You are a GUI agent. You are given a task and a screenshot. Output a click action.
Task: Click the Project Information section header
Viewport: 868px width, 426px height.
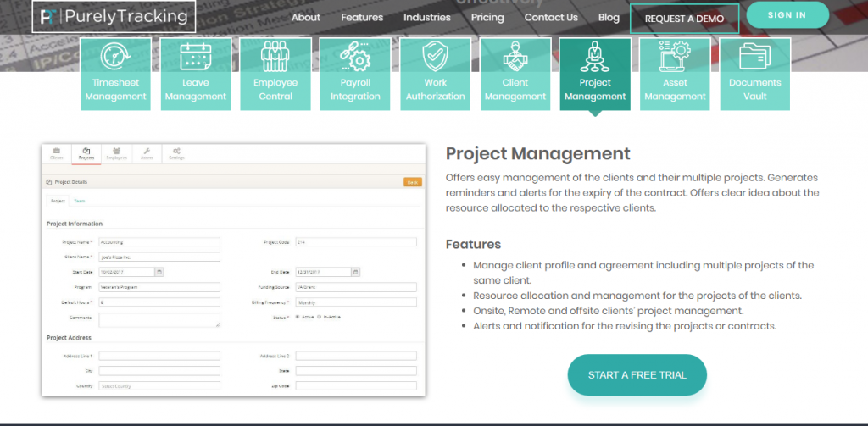[x=75, y=224]
